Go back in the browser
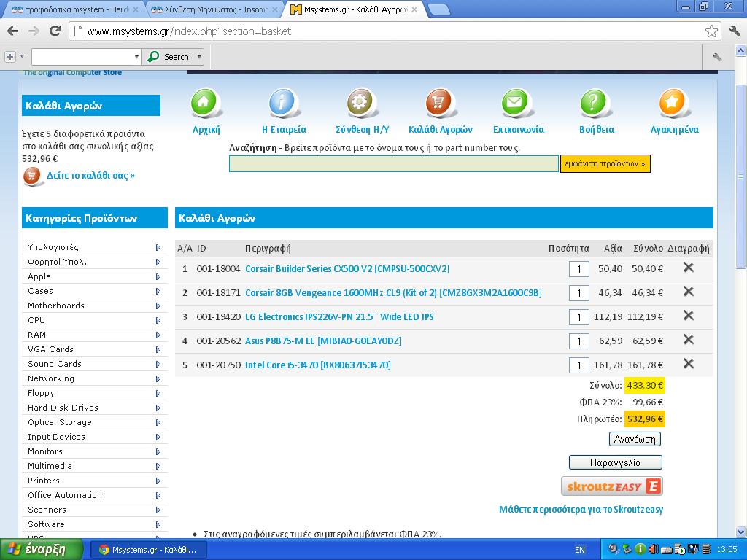 13,31
